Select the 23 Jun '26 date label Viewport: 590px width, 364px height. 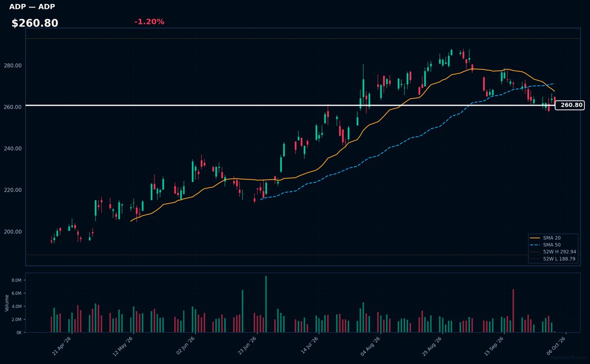point(247,346)
